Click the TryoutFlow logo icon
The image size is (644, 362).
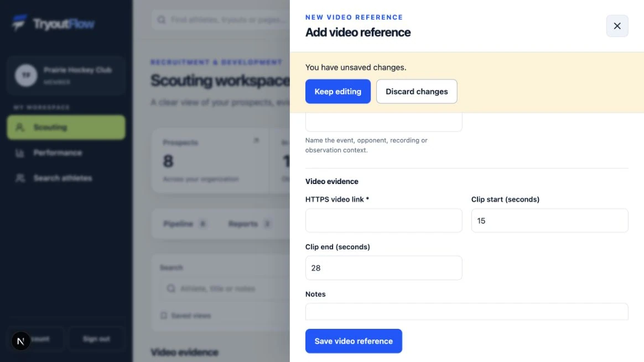pos(19,23)
